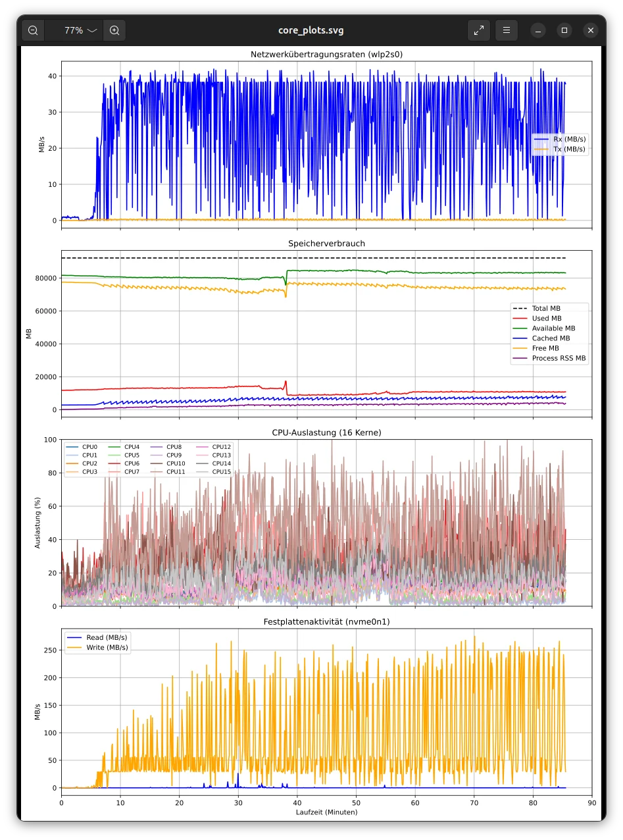The width and height of the screenshot is (623, 840).
Task: Click the Netzwerkübertragungsraten (wlp2s0) chart title
Action: (327, 55)
